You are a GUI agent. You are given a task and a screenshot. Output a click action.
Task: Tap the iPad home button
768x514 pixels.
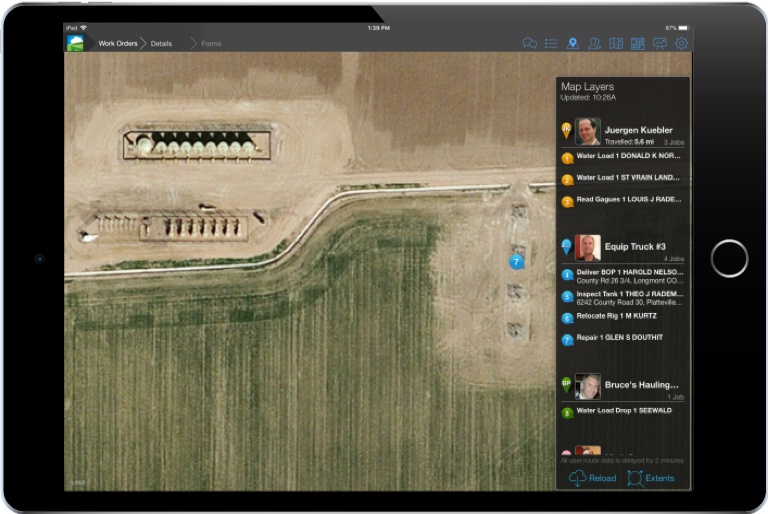tap(729, 258)
